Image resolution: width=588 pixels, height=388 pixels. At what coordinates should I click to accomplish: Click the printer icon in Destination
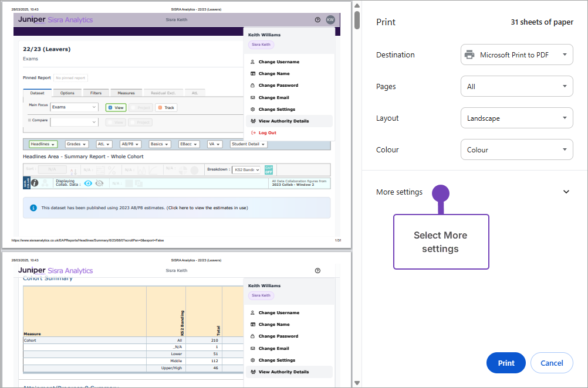pos(469,55)
